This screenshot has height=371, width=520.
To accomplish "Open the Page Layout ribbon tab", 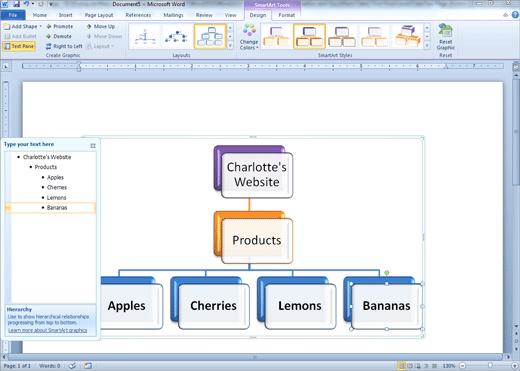I will point(99,15).
